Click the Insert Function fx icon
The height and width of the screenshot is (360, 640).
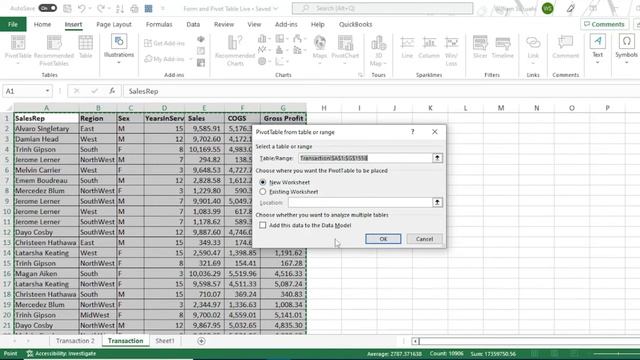tap(112, 91)
